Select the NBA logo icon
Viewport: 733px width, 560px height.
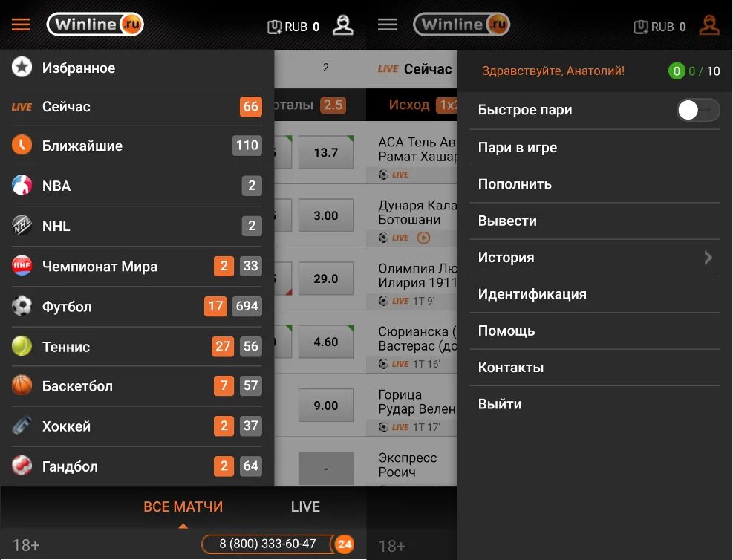point(22,185)
